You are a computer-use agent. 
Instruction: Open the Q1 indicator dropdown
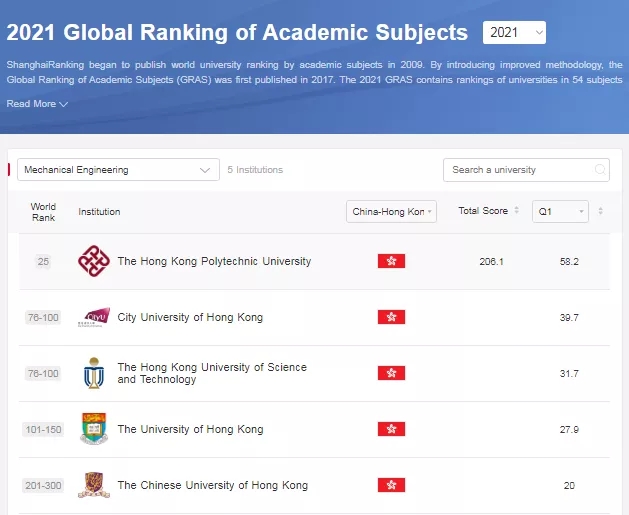pos(560,211)
